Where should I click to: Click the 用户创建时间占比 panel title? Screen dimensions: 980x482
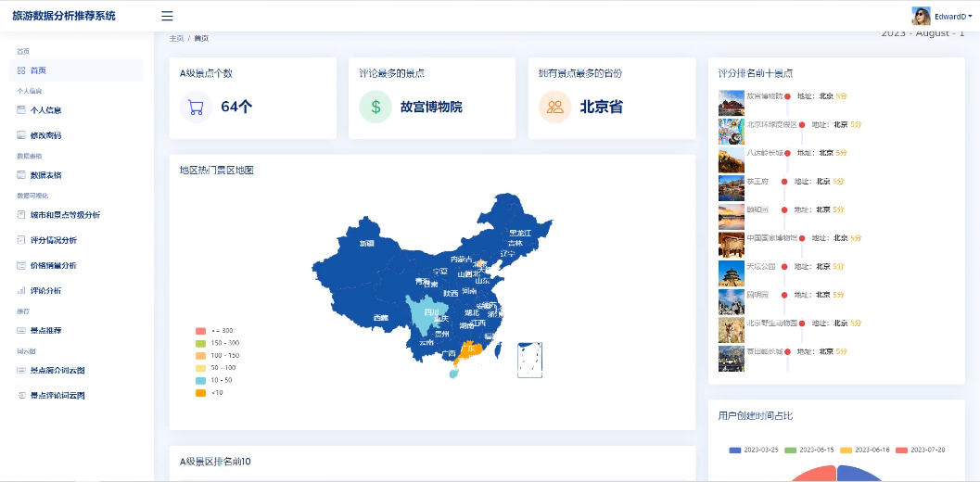pyautogui.click(x=756, y=416)
